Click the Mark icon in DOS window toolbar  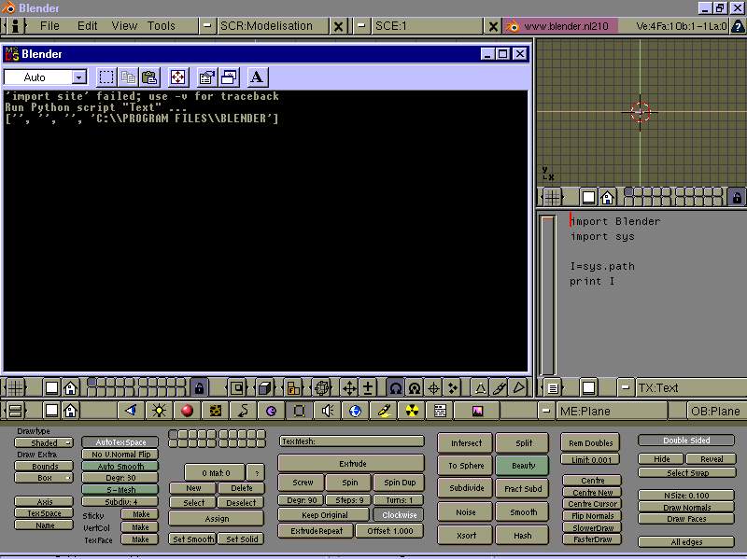[x=106, y=77]
